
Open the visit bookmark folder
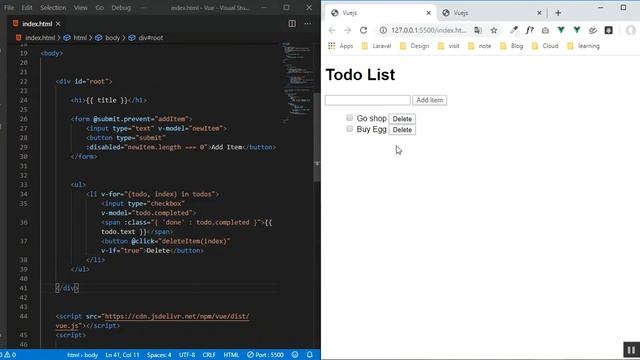click(x=449, y=46)
